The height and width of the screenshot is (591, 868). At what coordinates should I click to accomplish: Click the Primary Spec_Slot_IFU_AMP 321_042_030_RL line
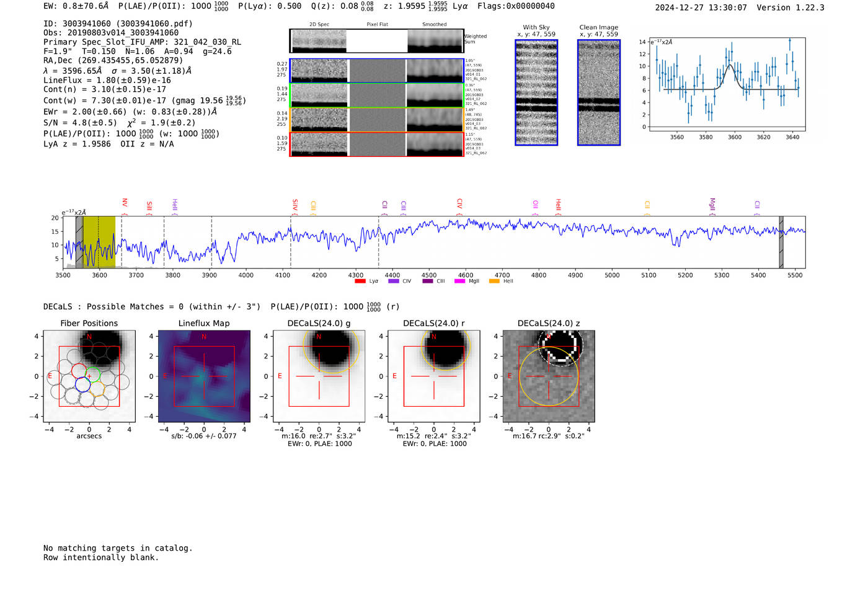coord(142,42)
